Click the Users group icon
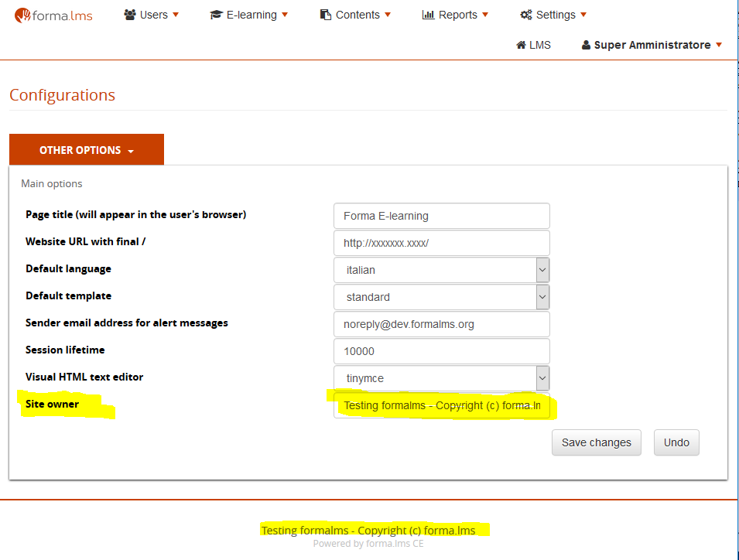This screenshot has width=739, height=560. pyautogui.click(x=130, y=15)
